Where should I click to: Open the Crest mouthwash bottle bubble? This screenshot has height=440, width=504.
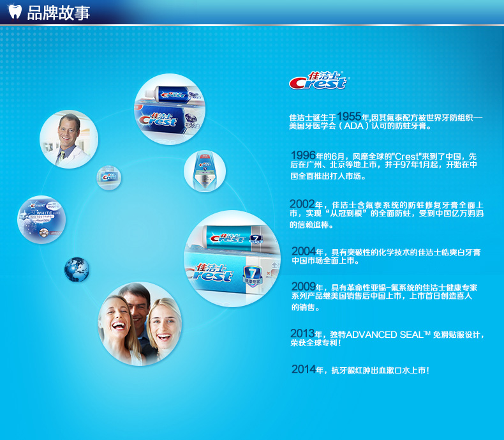click(x=205, y=171)
